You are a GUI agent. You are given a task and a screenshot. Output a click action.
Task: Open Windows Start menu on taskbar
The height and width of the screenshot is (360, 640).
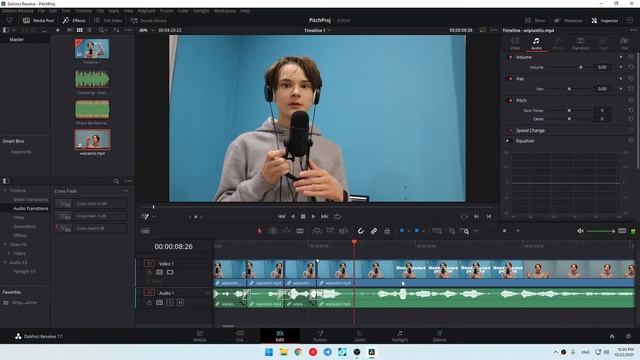[269, 352]
